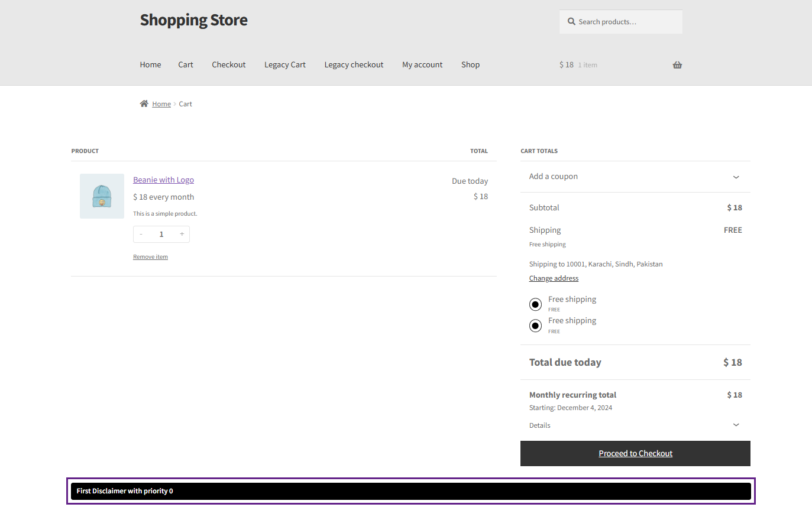Click the Beanie product thumbnail
Screen dimensions: 812x517
pyautogui.click(x=102, y=196)
